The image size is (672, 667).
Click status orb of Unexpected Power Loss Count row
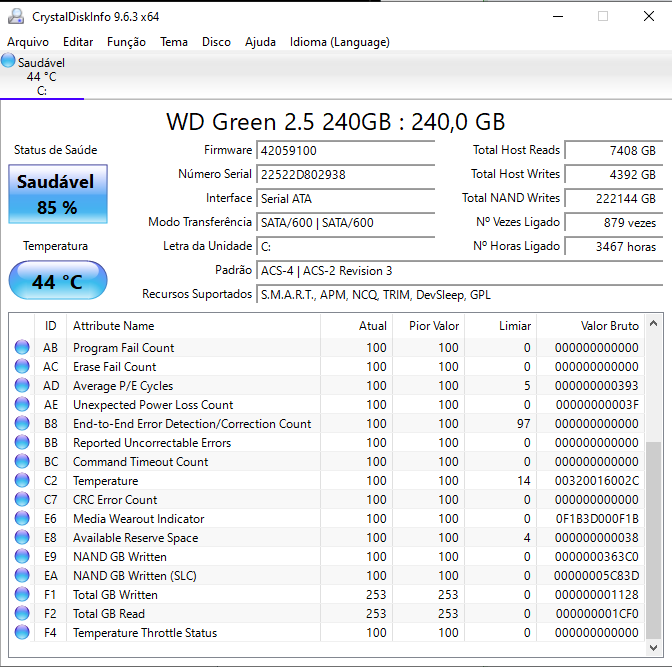[x=22, y=404]
